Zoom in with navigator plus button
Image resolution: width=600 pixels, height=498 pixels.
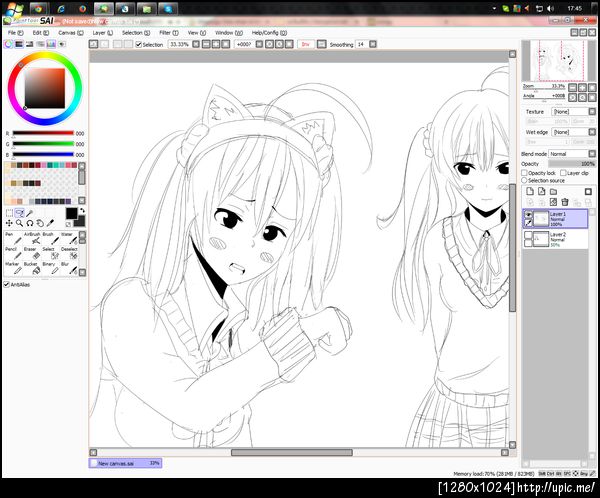coord(582,88)
